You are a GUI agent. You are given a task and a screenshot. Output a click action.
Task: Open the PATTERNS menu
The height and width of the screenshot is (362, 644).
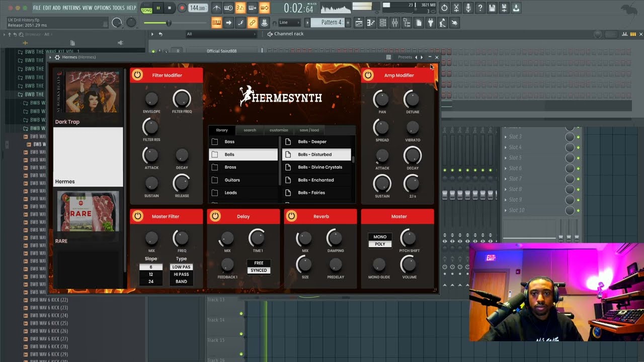(x=71, y=8)
